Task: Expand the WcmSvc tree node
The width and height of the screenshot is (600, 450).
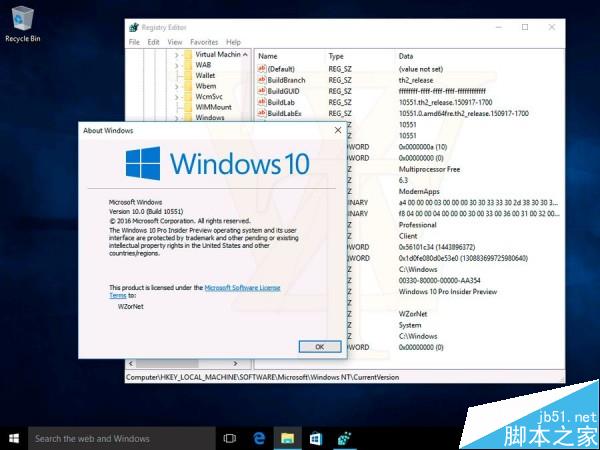Action: (176, 97)
